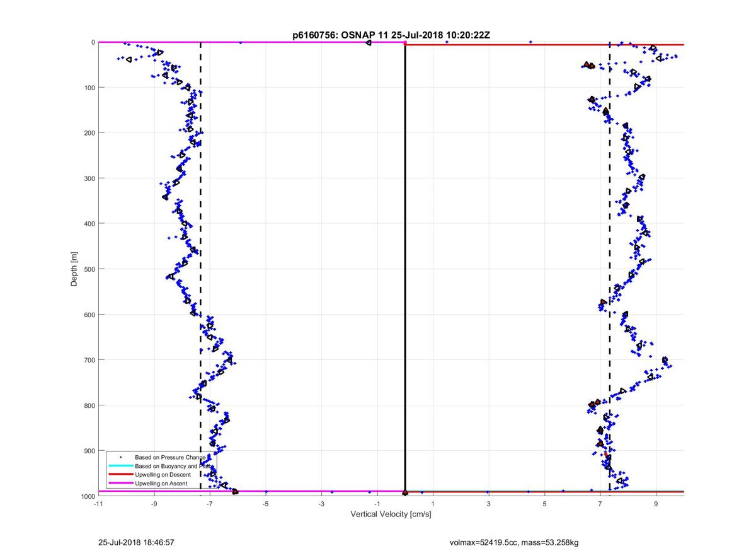756x558 pixels.
Task: Select the 'Depth [m]' y-axis label
Action: 74,269
